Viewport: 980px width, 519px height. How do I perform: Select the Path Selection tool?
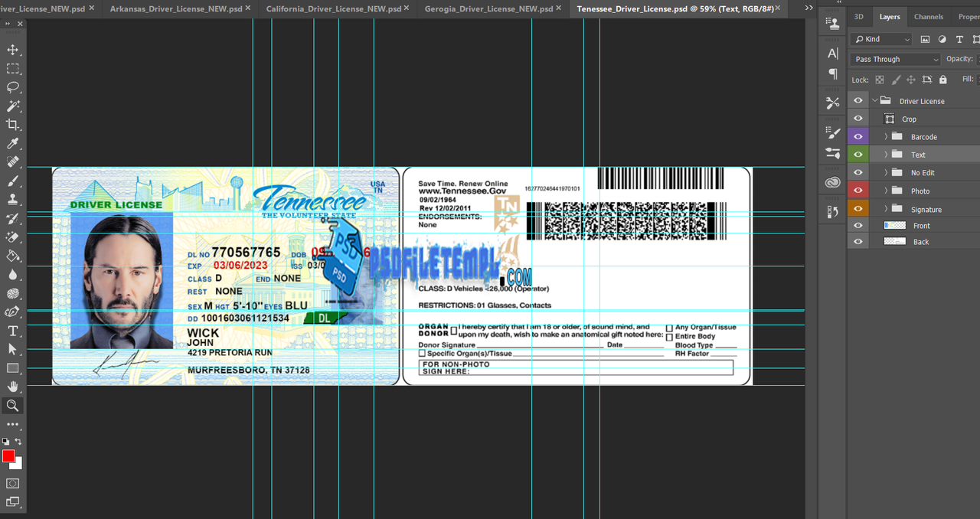13,350
